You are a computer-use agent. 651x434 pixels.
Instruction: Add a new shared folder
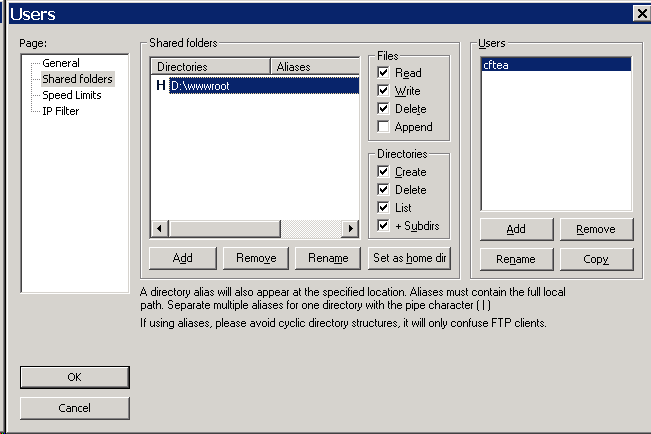(182, 258)
